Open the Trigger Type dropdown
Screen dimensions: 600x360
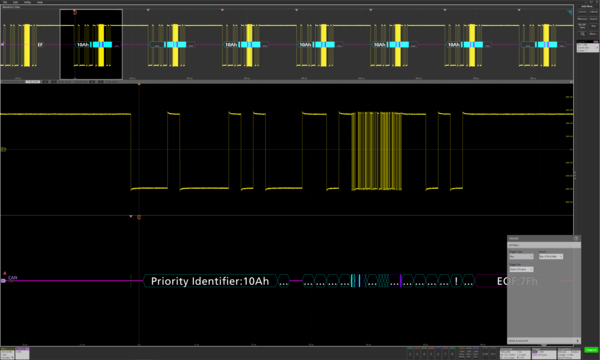(x=521, y=256)
